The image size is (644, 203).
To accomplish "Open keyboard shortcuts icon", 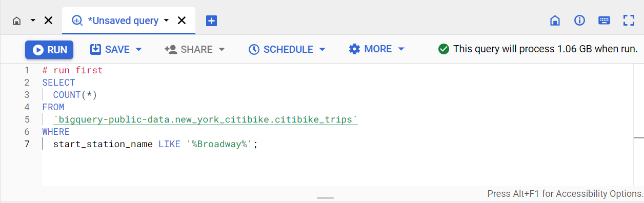I will pyautogui.click(x=604, y=21).
